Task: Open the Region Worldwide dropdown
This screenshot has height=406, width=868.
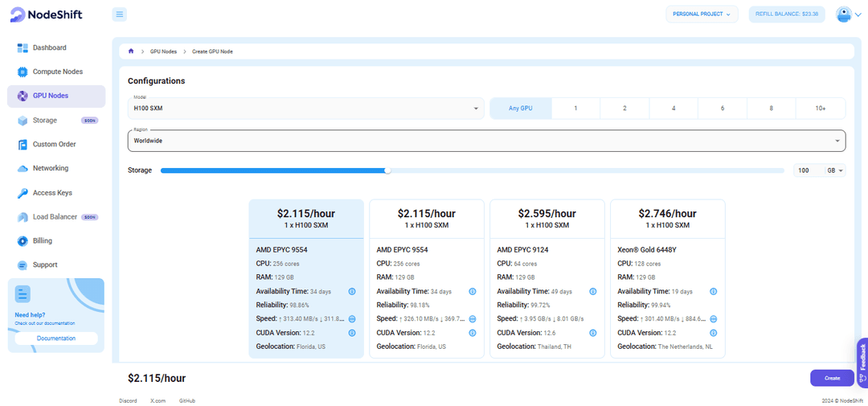Action: pos(486,141)
